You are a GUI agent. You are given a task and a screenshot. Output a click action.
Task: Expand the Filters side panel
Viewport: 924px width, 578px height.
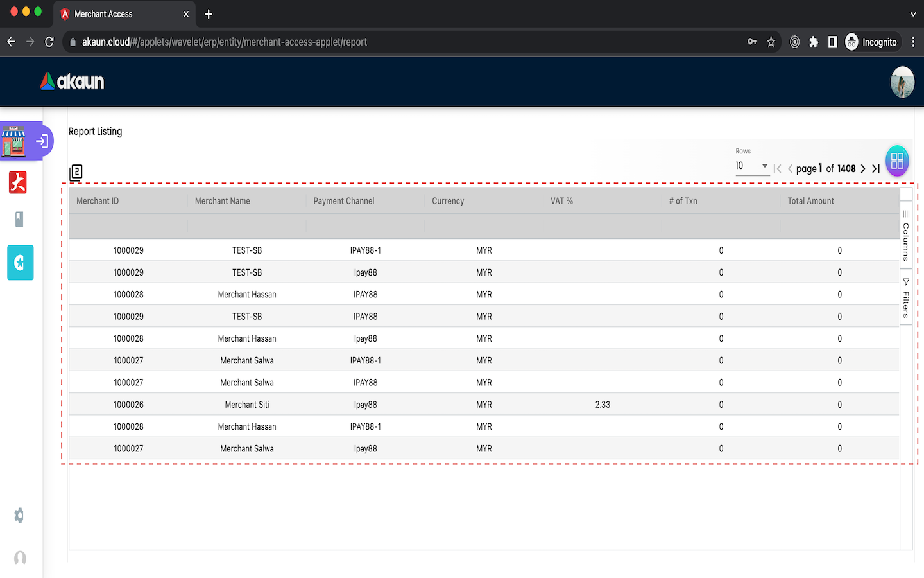[x=906, y=299]
